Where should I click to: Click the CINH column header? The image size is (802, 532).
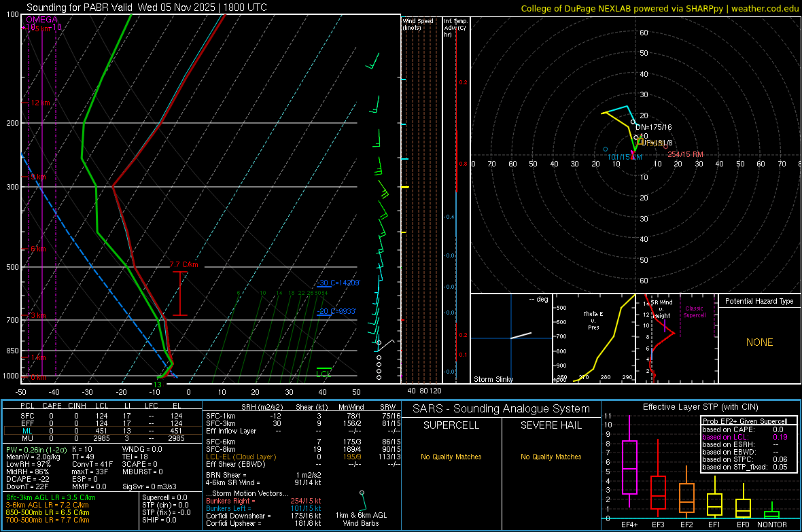click(77, 406)
